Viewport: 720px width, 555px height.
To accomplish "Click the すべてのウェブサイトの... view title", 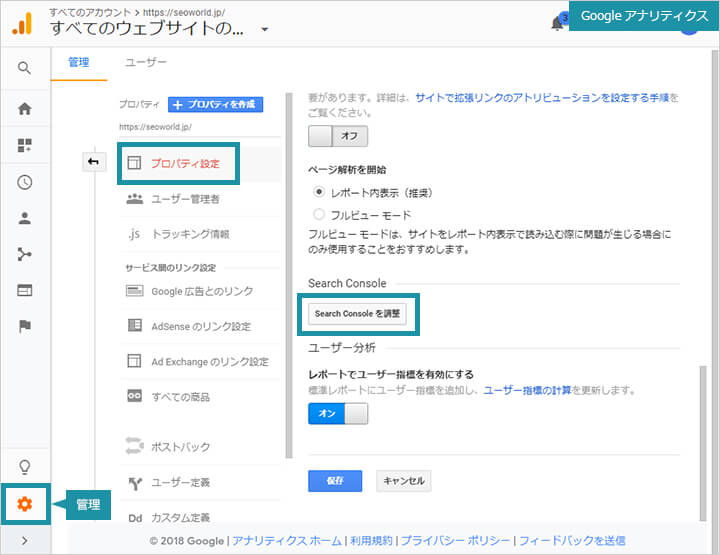I will tap(147, 28).
